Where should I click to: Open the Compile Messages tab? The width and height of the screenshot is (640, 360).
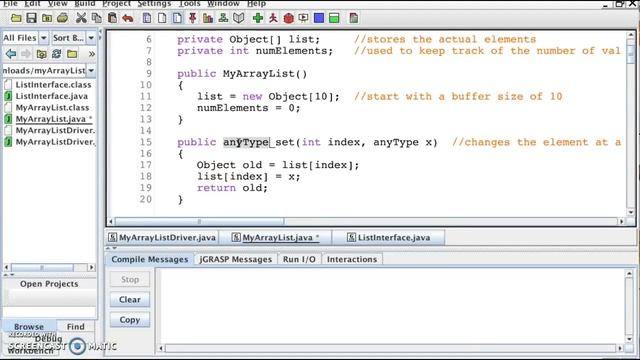click(x=149, y=259)
